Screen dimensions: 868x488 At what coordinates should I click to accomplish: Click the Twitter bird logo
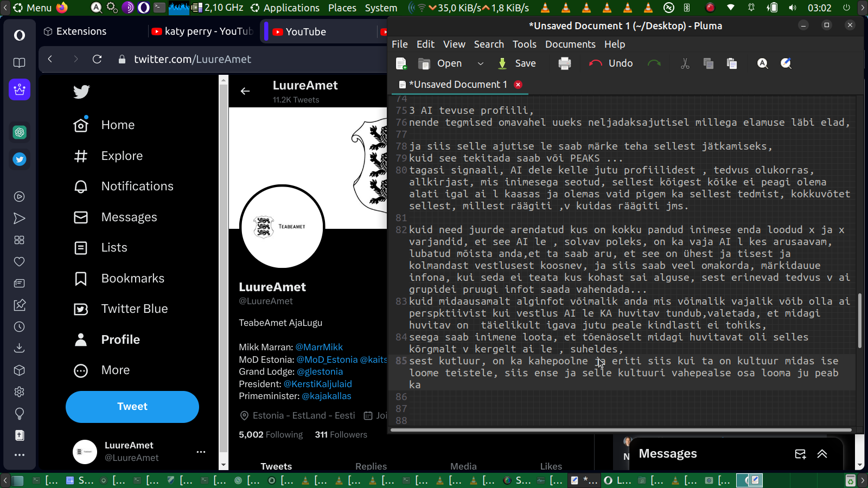point(81,92)
